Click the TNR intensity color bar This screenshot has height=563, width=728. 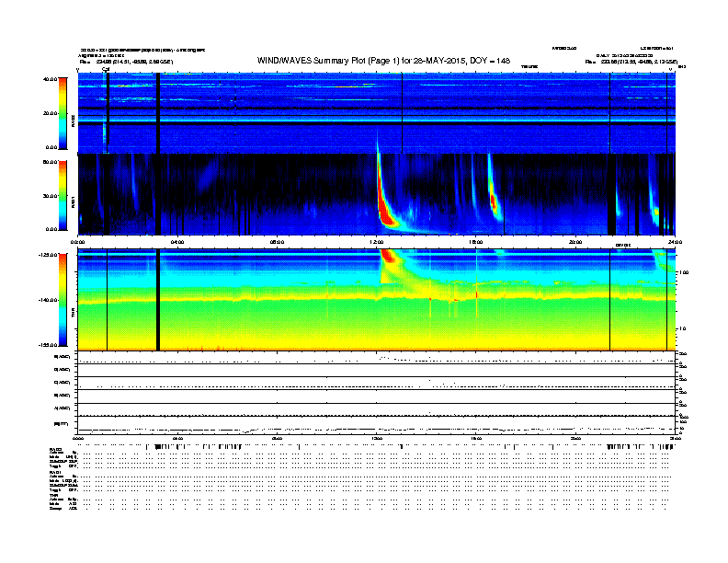click(63, 300)
